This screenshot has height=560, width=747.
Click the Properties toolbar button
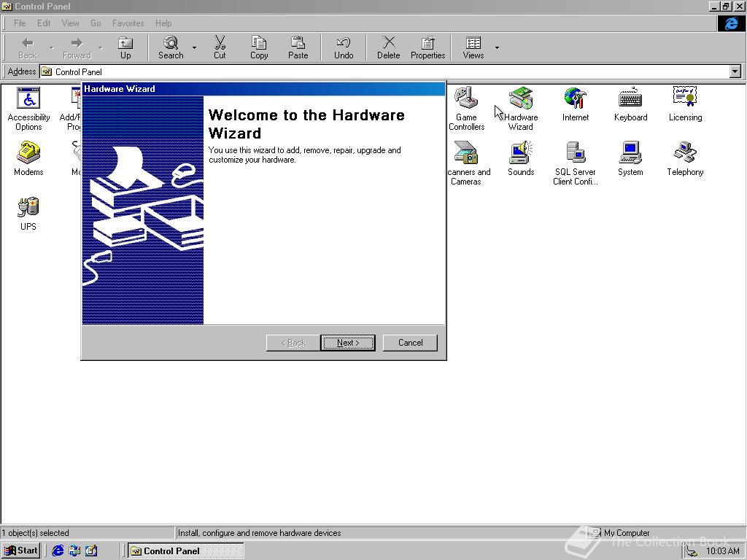tap(427, 47)
